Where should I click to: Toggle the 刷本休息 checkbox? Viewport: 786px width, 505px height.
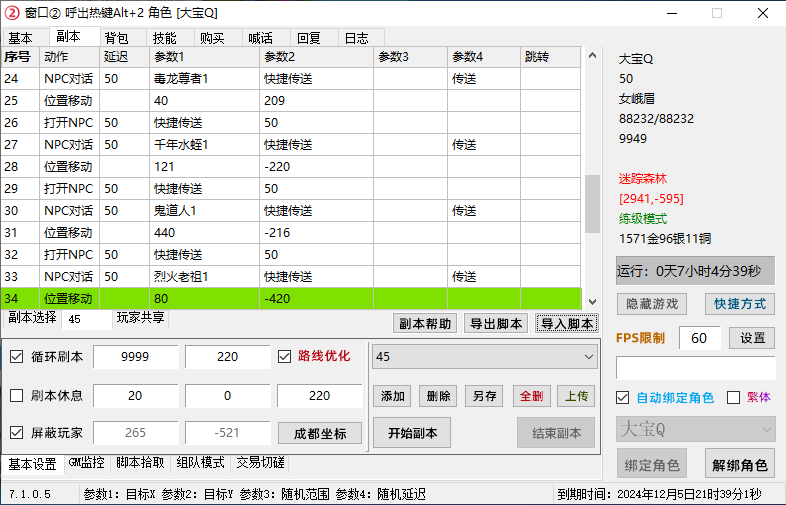pos(17,395)
